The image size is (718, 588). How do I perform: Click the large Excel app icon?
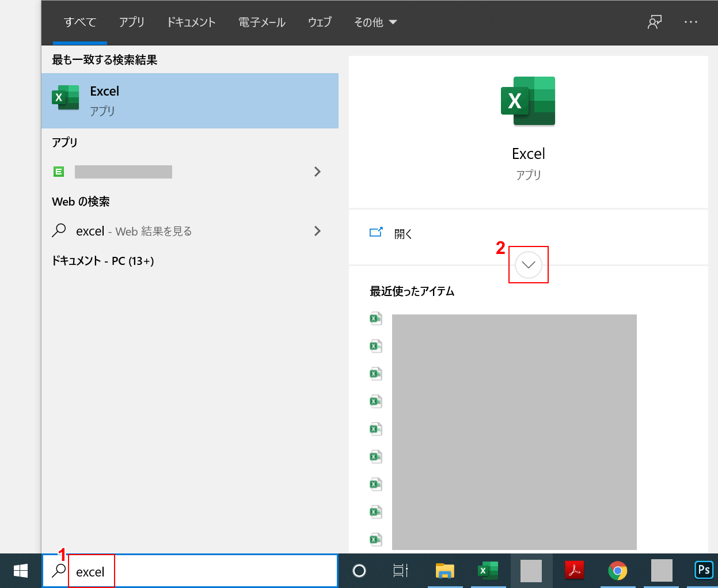click(x=528, y=101)
